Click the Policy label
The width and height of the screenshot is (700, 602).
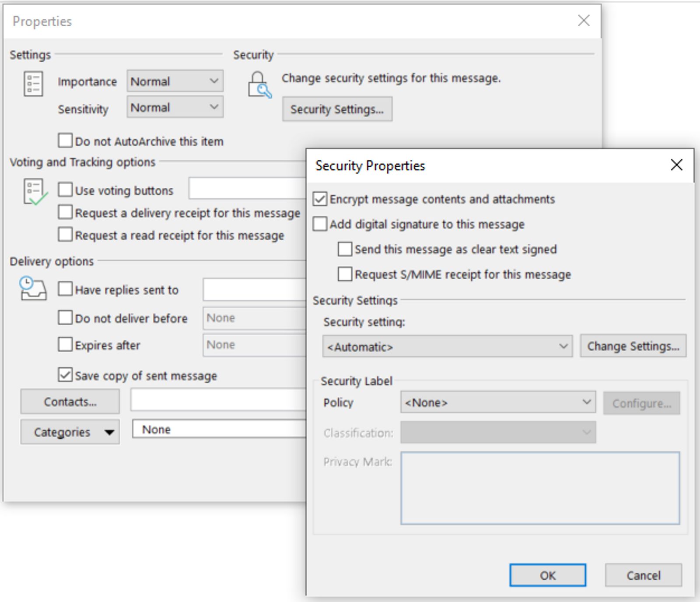point(338,403)
